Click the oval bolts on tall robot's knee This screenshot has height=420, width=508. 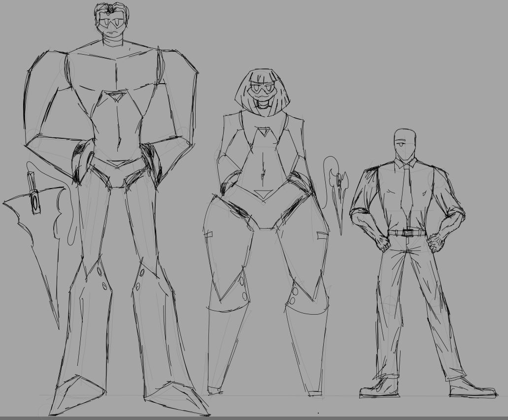point(102,278)
